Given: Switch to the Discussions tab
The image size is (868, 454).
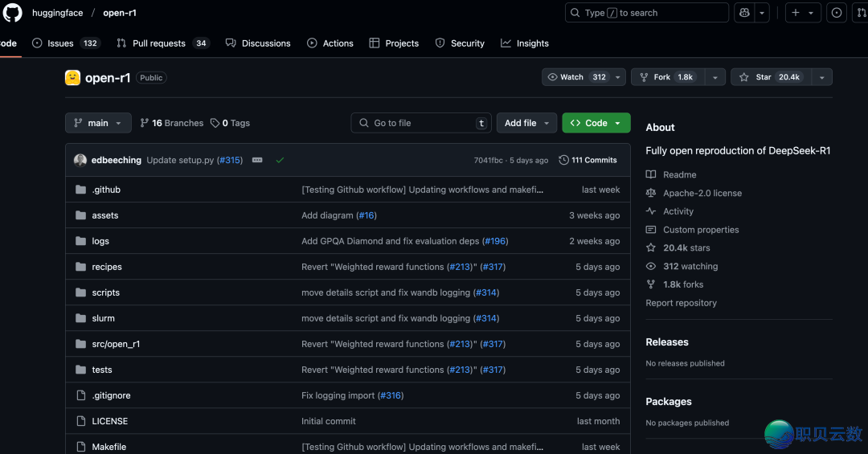Looking at the screenshot, I should click(258, 43).
